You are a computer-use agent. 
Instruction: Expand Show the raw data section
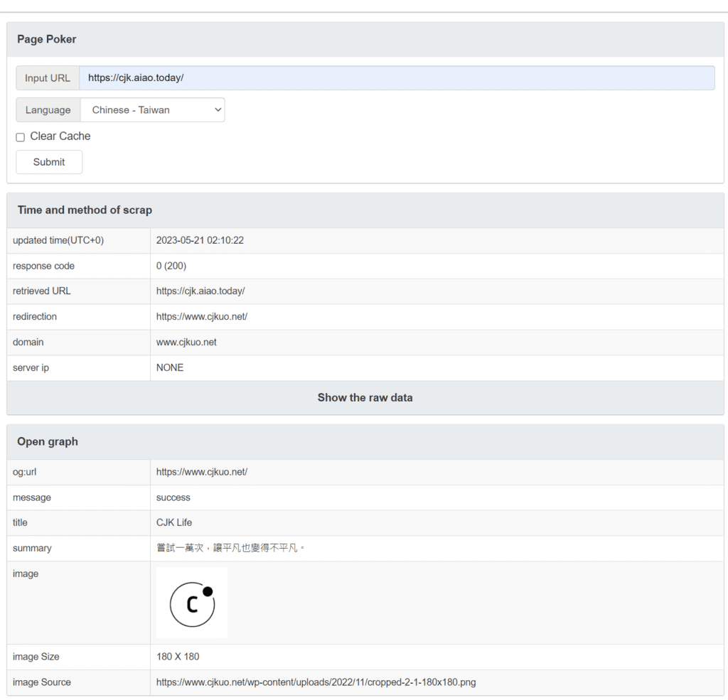pyautogui.click(x=365, y=398)
